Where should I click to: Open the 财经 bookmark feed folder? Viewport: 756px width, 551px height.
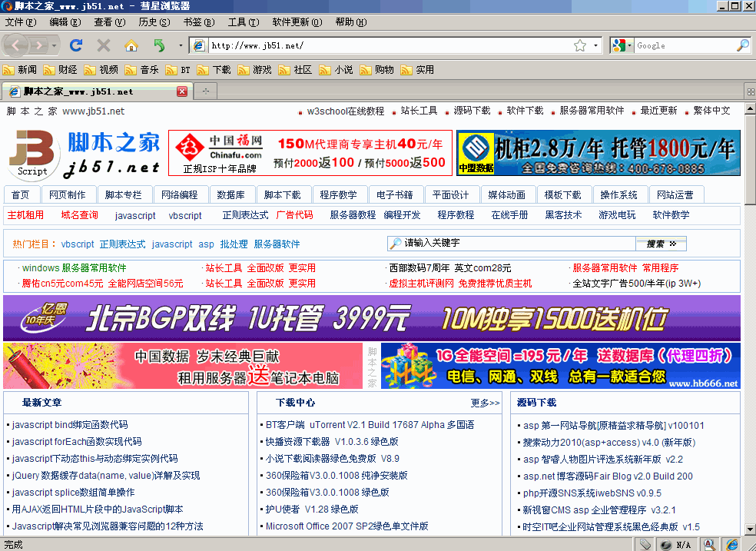point(60,70)
